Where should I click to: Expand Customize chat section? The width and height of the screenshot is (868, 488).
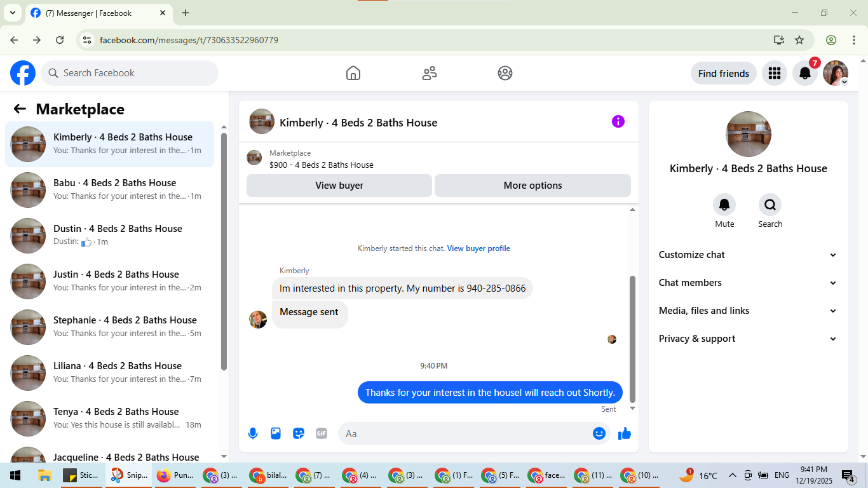click(x=748, y=255)
